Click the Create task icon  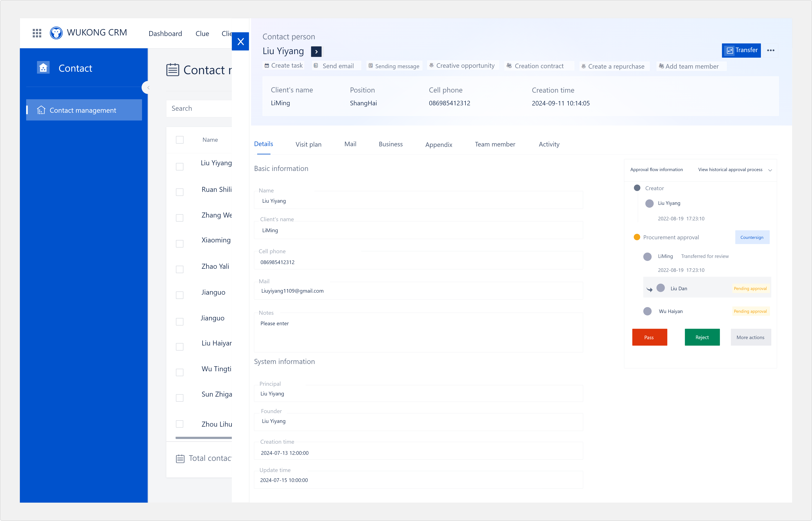tap(267, 66)
